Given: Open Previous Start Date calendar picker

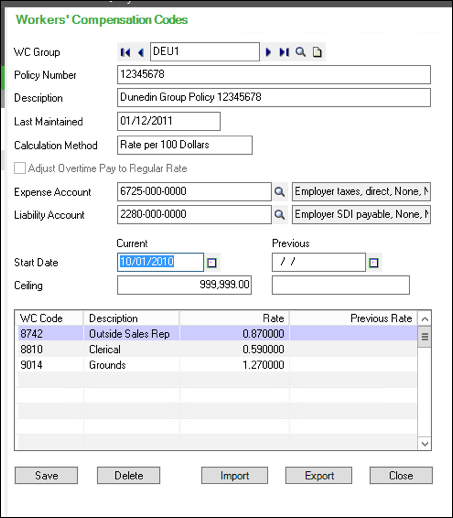Looking at the screenshot, I should click(x=374, y=263).
